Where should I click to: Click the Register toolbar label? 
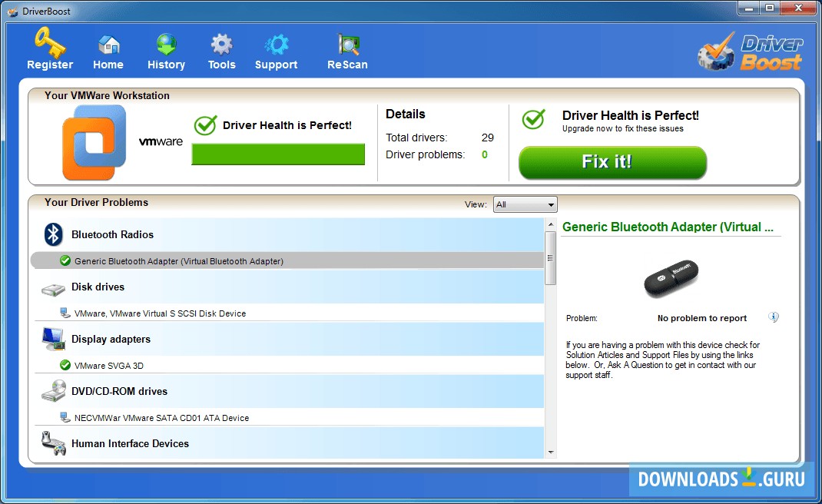click(50, 65)
